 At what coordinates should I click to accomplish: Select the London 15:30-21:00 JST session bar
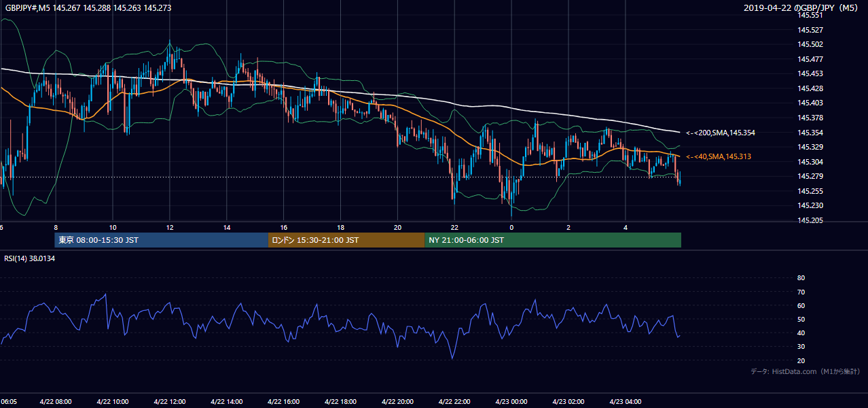[x=346, y=240]
